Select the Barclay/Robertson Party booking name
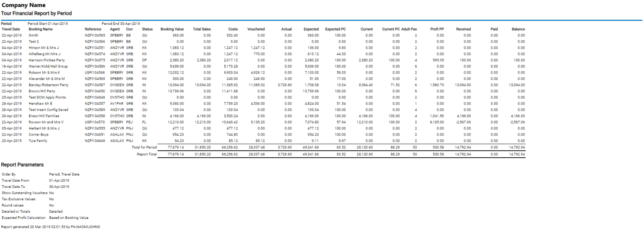Image resolution: width=644 pixels, height=230 pixels. [48, 85]
